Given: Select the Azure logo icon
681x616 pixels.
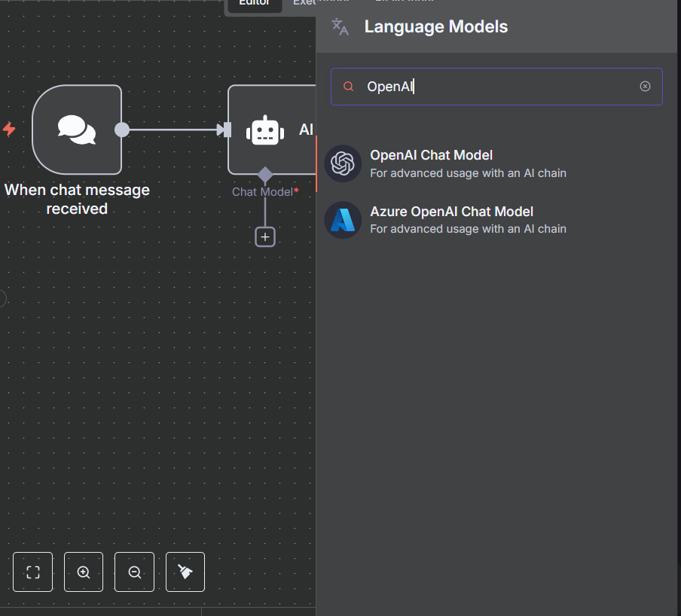Looking at the screenshot, I should pos(343,220).
